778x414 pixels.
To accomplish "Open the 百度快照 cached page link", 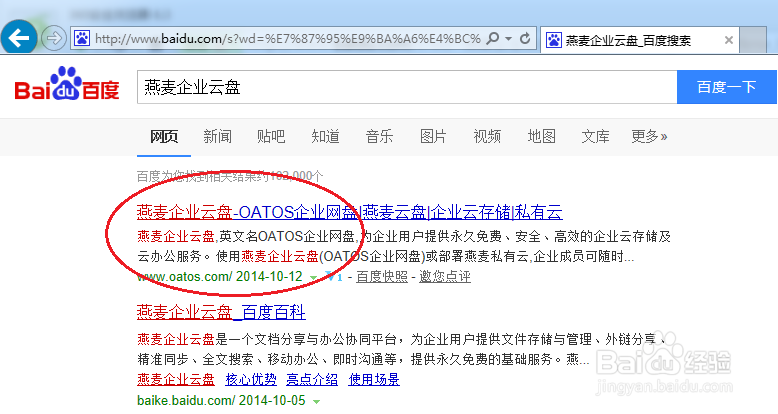I will 382,276.
